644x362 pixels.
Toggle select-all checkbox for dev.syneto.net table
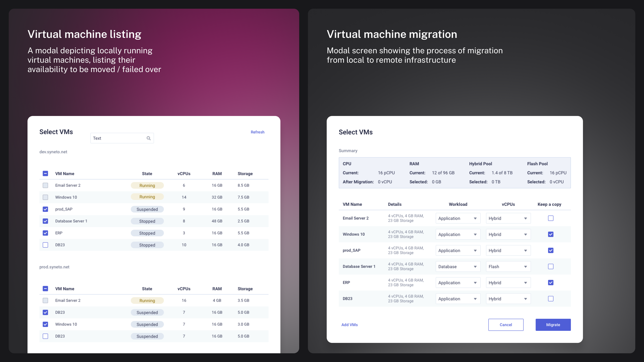[45, 173]
